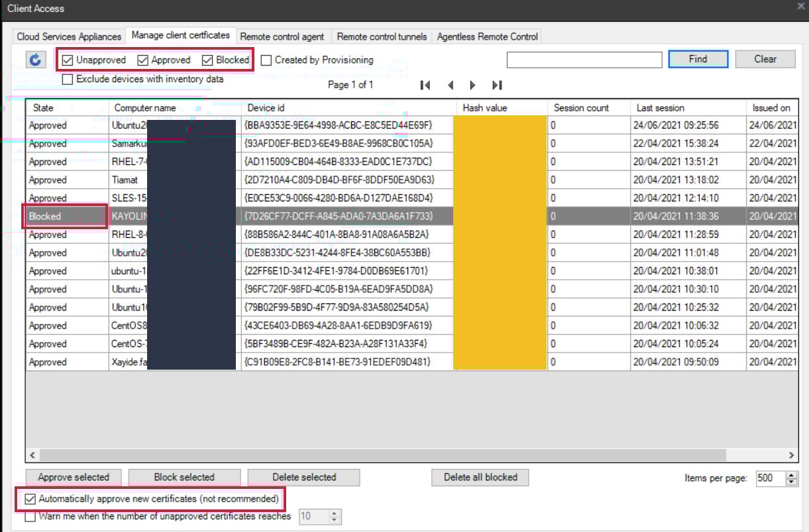
Task: Click the Delete all blocked button
Action: (481, 477)
